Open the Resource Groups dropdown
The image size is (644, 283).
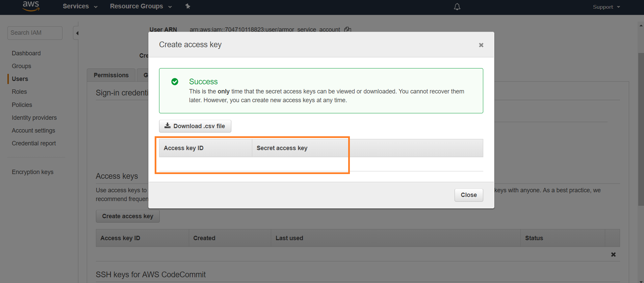pos(140,6)
